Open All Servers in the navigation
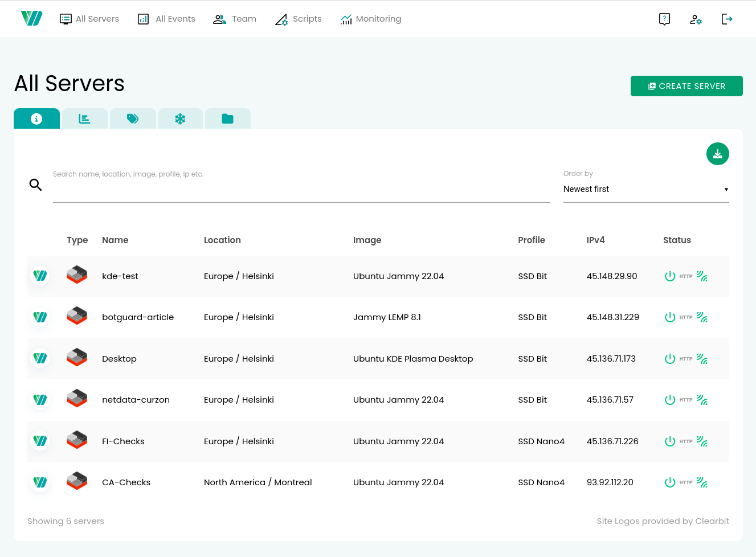This screenshot has height=557, width=756. pyautogui.click(x=89, y=19)
